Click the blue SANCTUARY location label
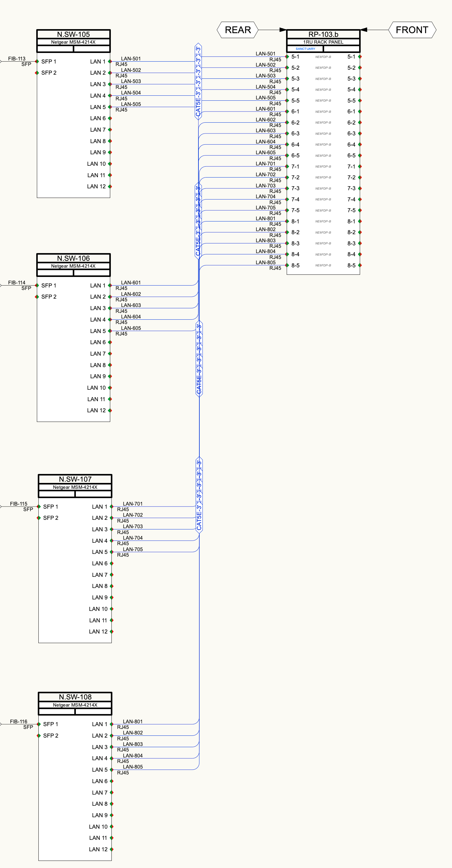 coord(305,49)
